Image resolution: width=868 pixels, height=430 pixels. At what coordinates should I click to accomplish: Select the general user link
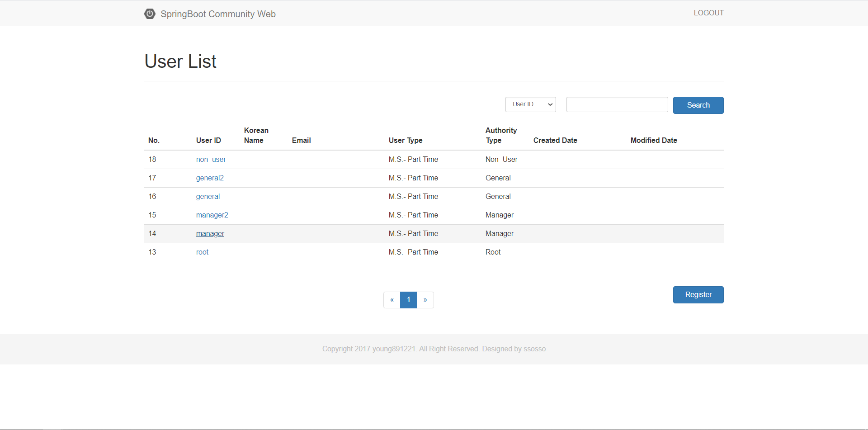(208, 197)
